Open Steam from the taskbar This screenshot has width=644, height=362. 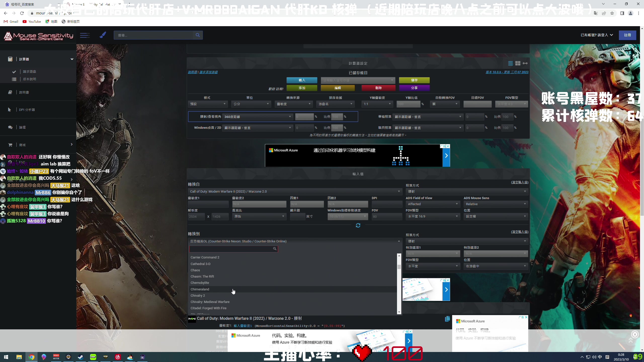click(x=81, y=357)
